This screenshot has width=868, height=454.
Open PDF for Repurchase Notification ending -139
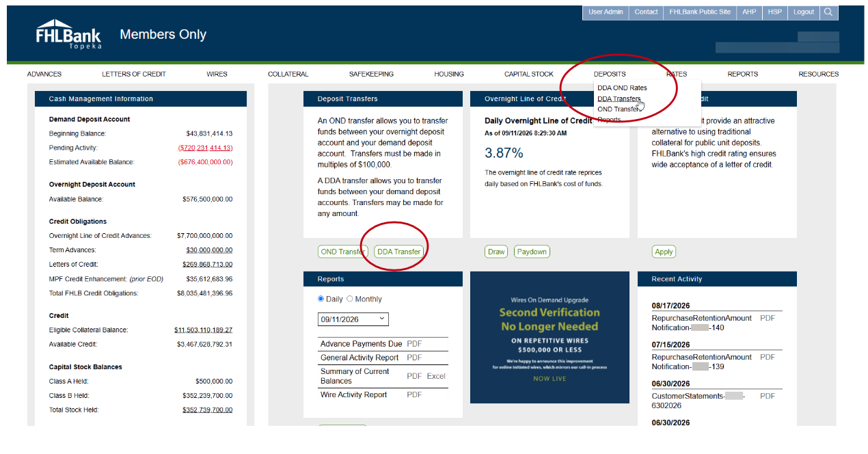click(x=768, y=357)
